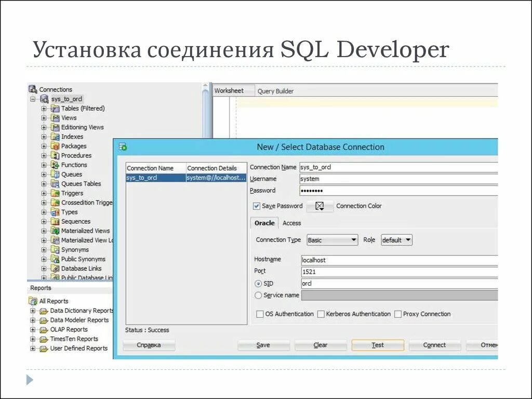This screenshot has height=399, width=532.
Task: Click the All Reports icon
Action: [33, 301]
